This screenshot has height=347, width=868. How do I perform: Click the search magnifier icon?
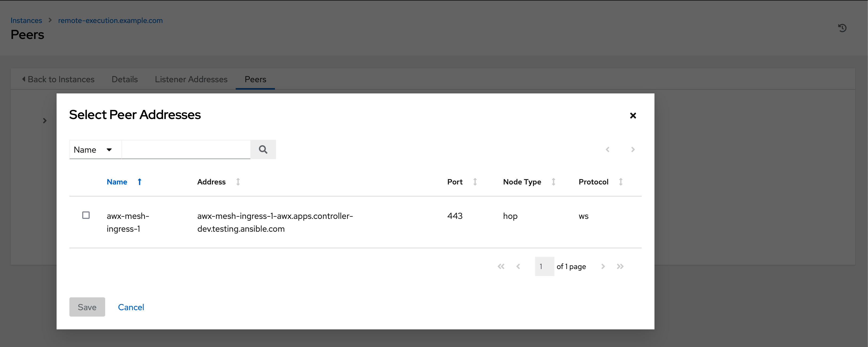coord(263,149)
